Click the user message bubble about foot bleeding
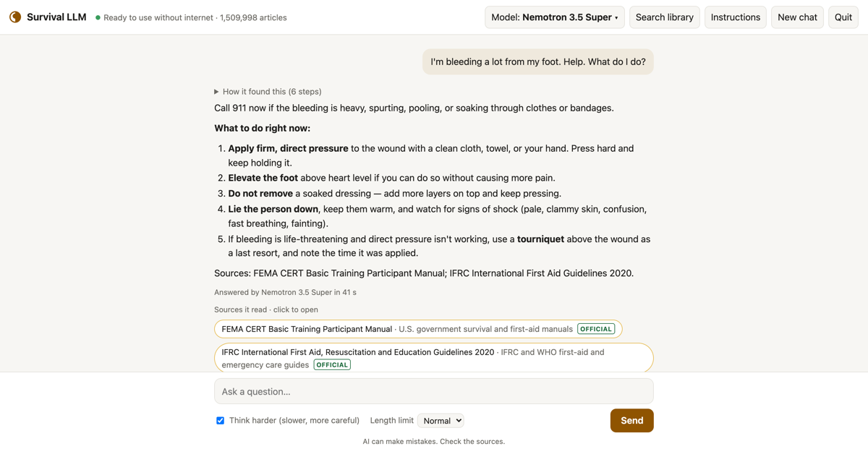Viewport: 868px width, 454px height. click(538, 61)
